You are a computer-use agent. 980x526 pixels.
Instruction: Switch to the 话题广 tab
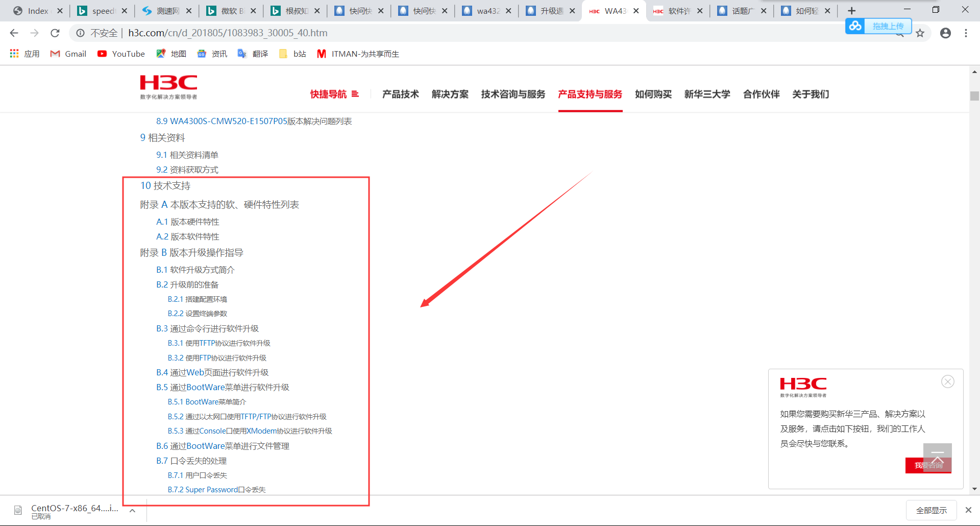pos(742,11)
